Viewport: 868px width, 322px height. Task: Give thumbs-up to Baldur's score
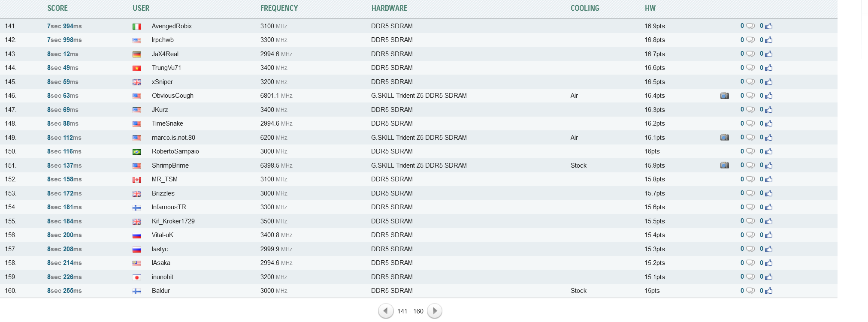coord(768,291)
